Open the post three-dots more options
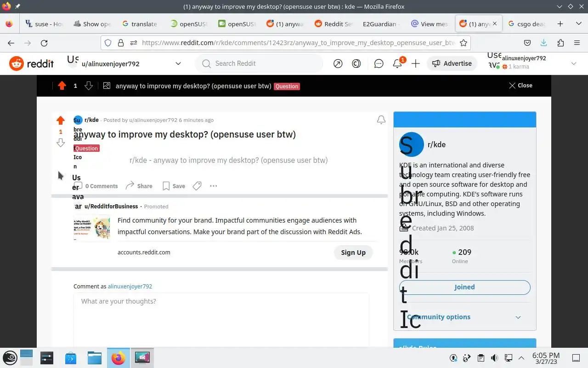Screen dimensions: 588x368 (x=213, y=186)
